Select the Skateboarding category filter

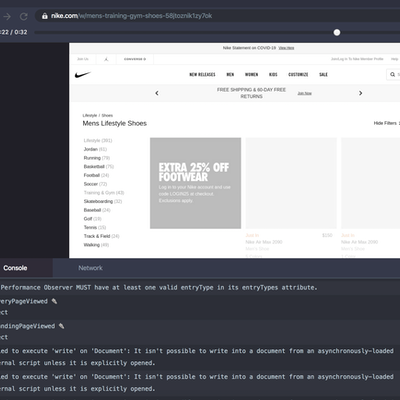[103, 201]
